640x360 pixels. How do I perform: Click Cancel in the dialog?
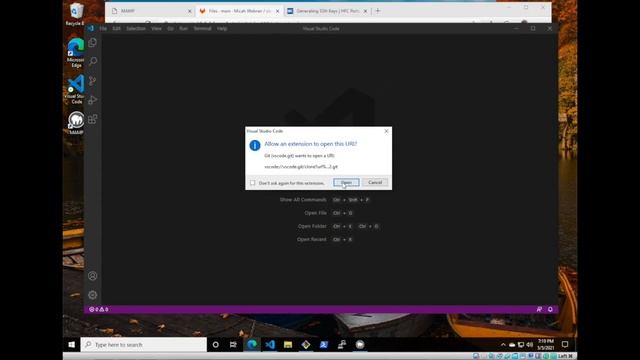(375, 182)
